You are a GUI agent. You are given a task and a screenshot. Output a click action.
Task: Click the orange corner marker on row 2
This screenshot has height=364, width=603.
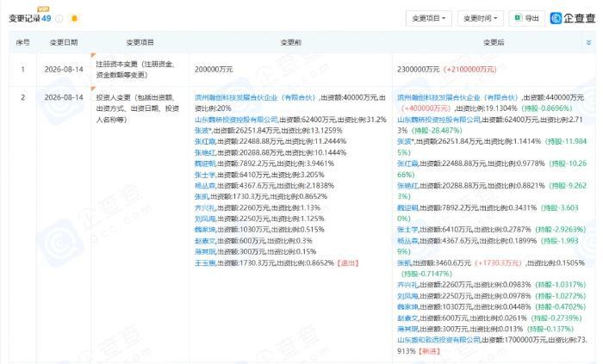pyautogui.click(x=93, y=89)
